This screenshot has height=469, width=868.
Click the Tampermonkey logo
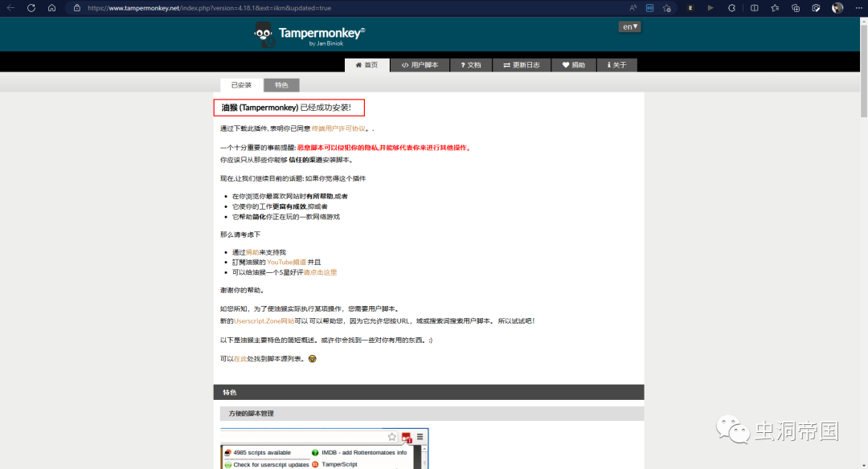pyautogui.click(x=309, y=35)
